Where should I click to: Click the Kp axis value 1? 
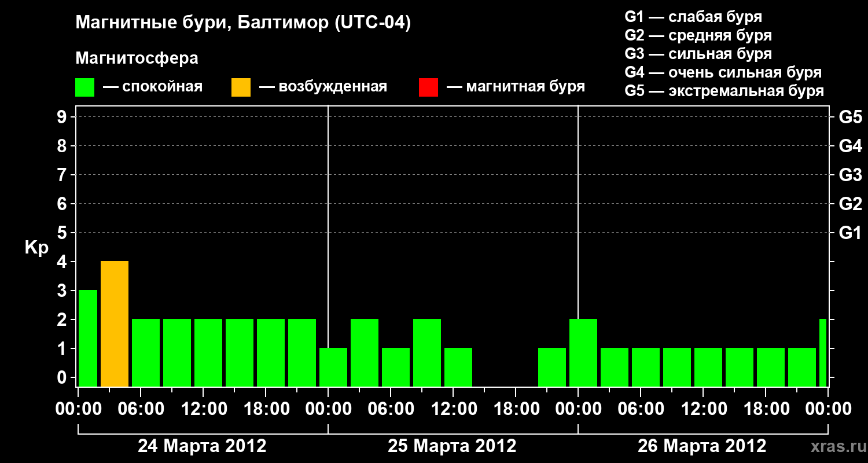click(x=63, y=348)
